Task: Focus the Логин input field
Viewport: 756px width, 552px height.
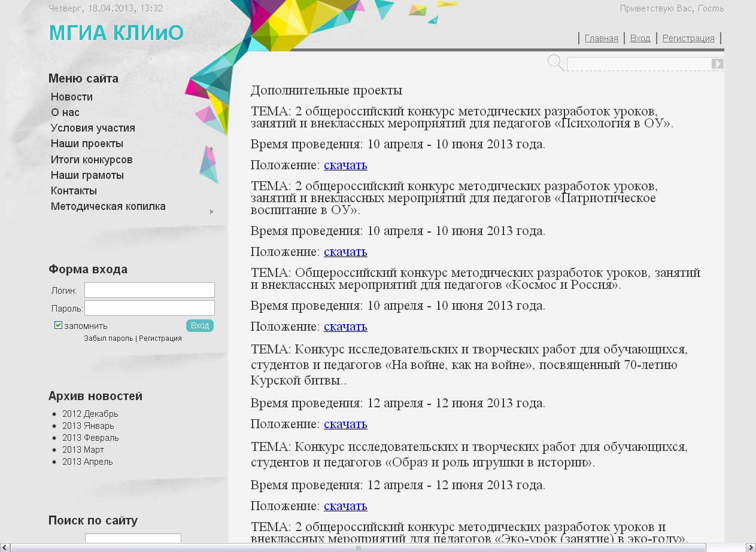Action: [150, 290]
